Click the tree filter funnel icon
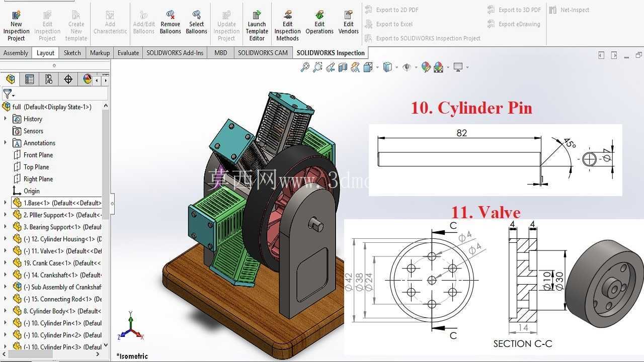 click(8, 94)
